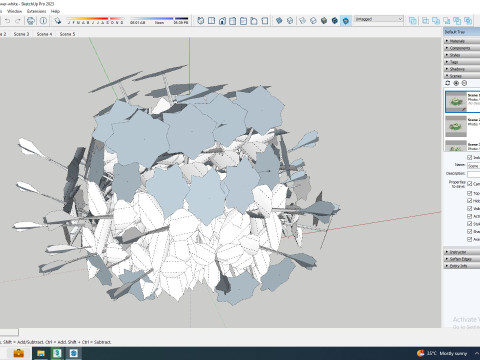This screenshot has width=480, height=360.
Task: Click the Undo arrow icon
Action: coord(7,21)
